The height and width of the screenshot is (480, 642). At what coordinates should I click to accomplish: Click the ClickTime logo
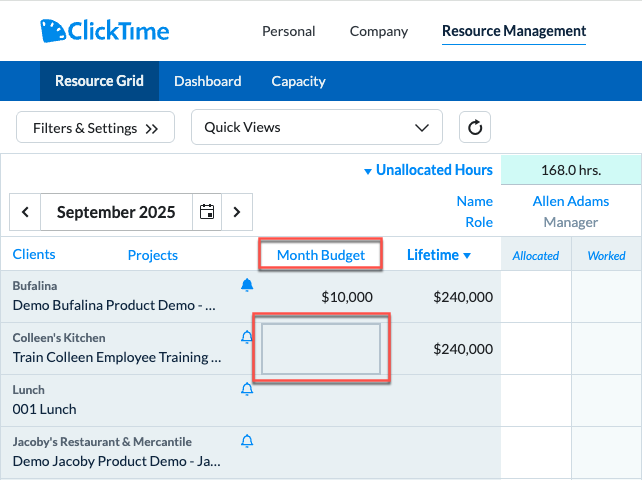pyautogui.click(x=104, y=31)
